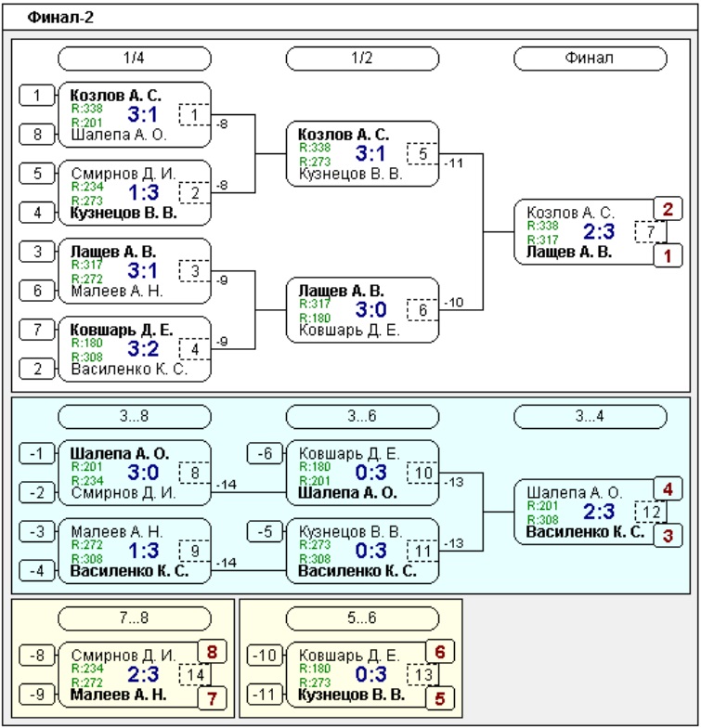Click the "-4" loser slot box
701x728 pixels.
37,570
